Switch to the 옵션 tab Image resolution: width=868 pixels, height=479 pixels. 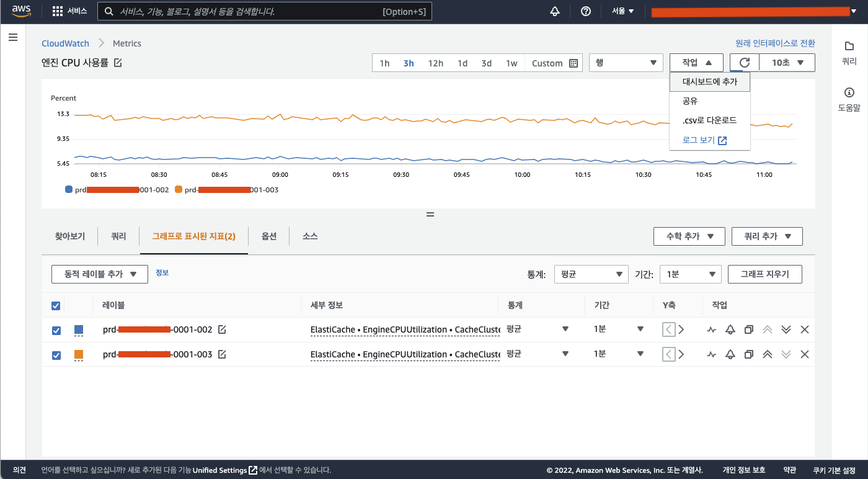pos(269,236)
